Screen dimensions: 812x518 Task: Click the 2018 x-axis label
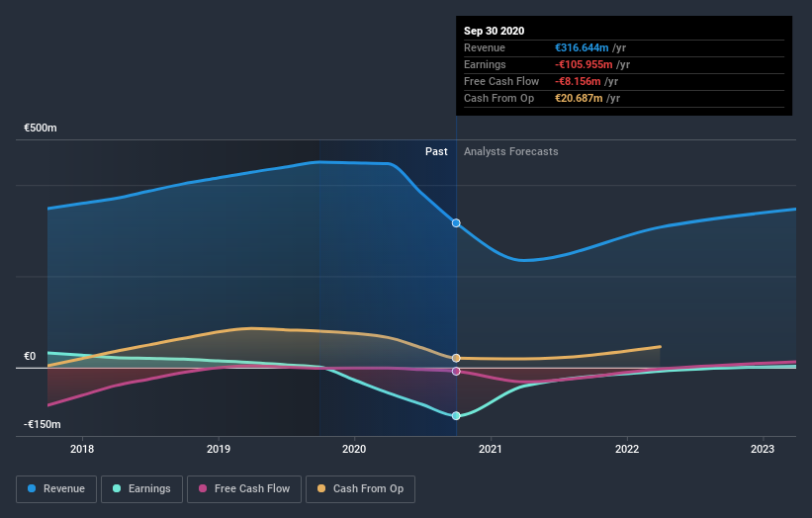click(82, 449)
